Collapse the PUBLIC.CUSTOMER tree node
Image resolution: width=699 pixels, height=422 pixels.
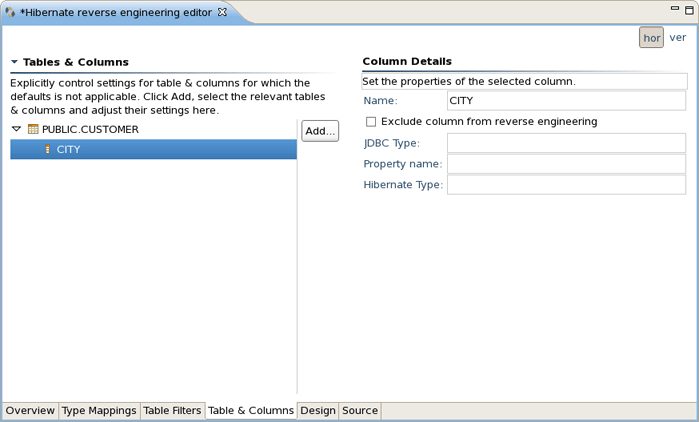tap(17, 129)
